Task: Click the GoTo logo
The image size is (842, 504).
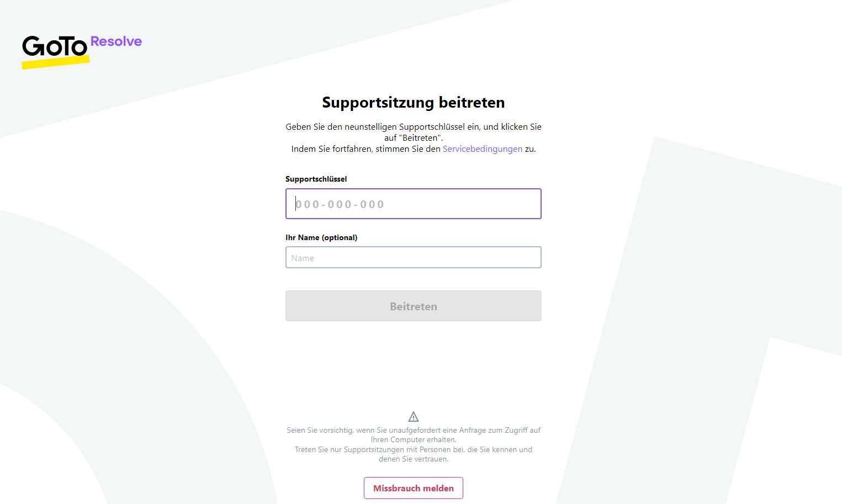Action: click(x=54, y=47)
